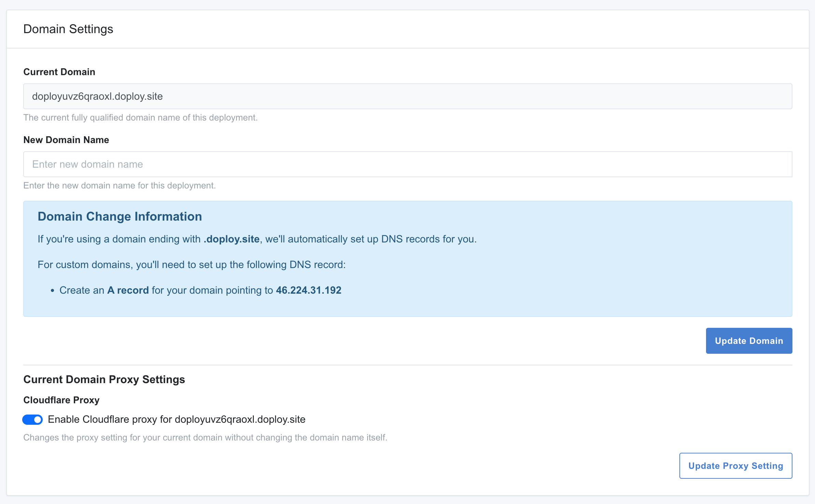Click the Current Domain label
815x504 pixels.
59,72
